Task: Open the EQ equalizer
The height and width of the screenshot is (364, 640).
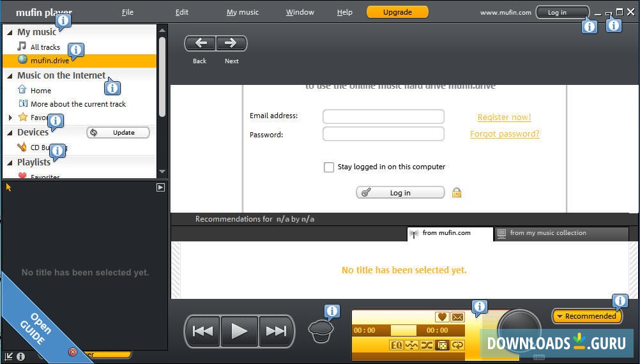Action: [396, 345]
